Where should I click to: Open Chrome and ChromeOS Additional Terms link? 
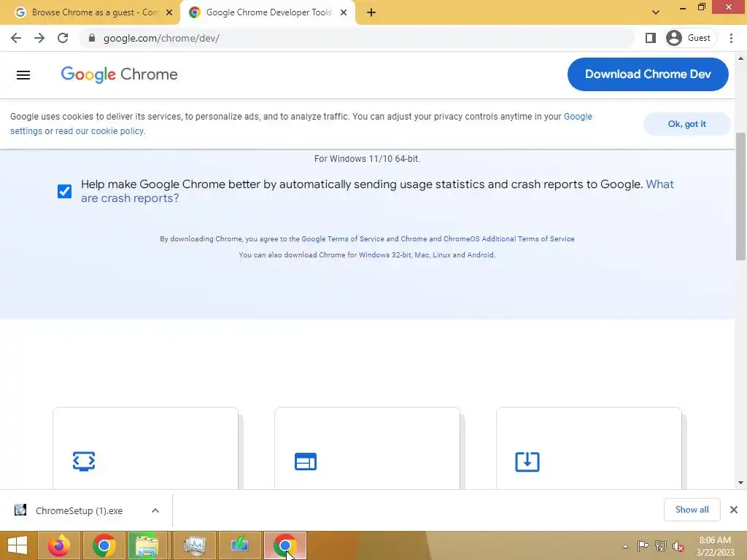[x=487, y=239]
